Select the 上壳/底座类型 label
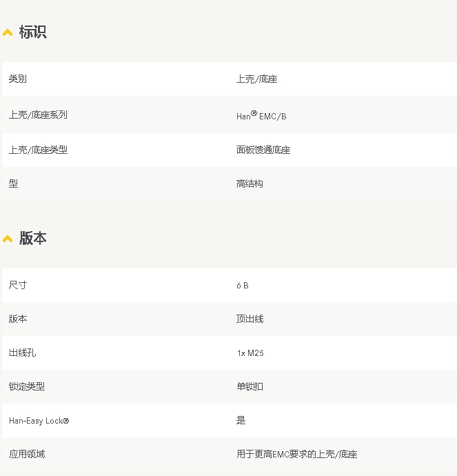Screen dimensions: 457x476 [38, 150]
